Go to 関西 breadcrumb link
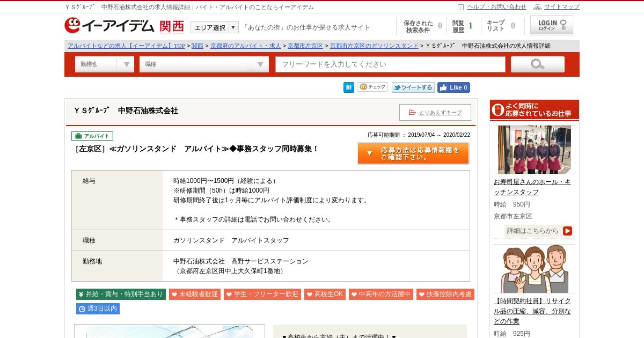The image size is (644, 338). [x=197, y=46]
